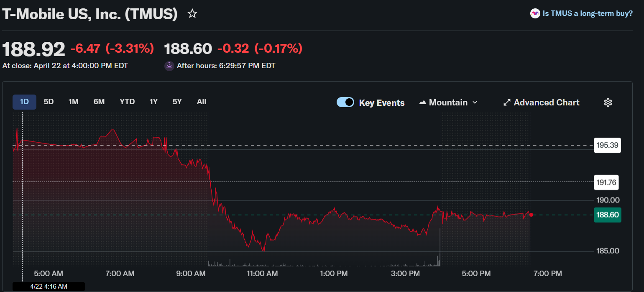Screen dimensions: 644x292
Task: Click the 5:00 AM time axis label
Action: (x=49, y=274)
